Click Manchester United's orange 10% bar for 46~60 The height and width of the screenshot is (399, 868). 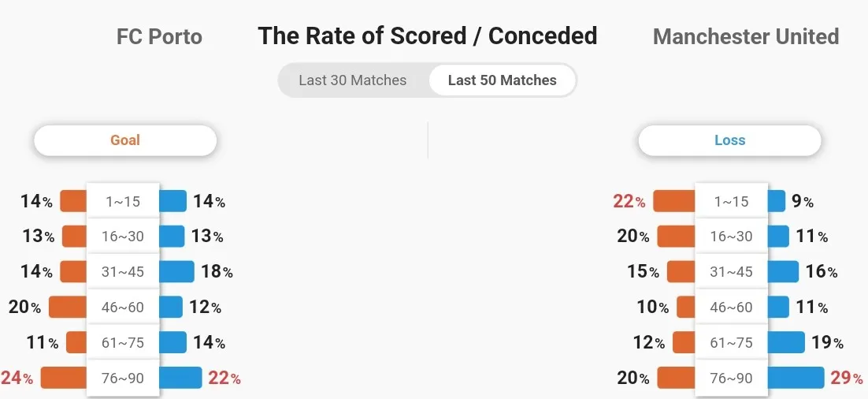click(686, 307)
